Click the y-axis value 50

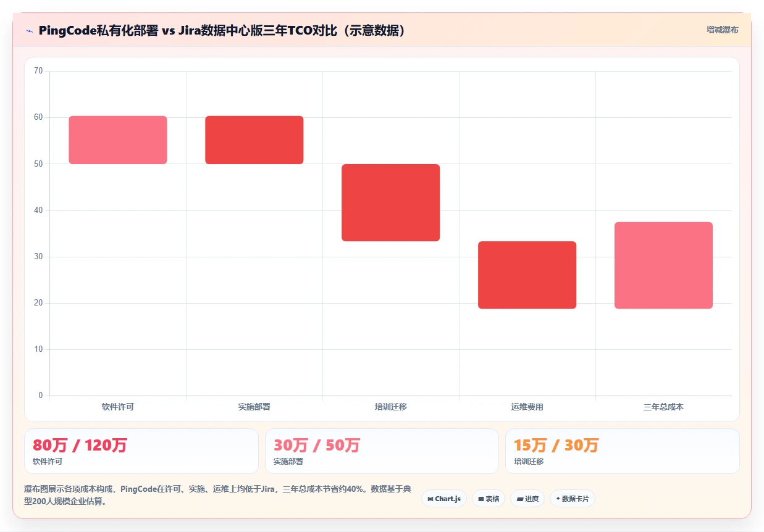pyautogui.click(x=38, y=164)
